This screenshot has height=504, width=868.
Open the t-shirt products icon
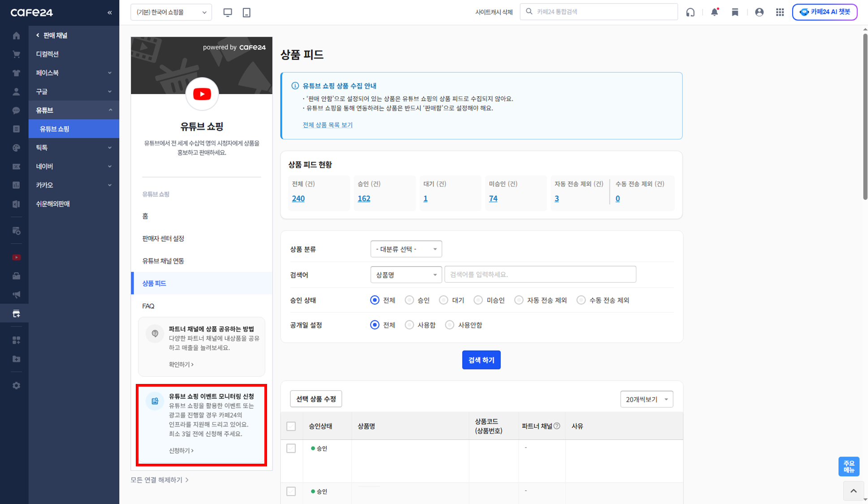click(16, 73)
